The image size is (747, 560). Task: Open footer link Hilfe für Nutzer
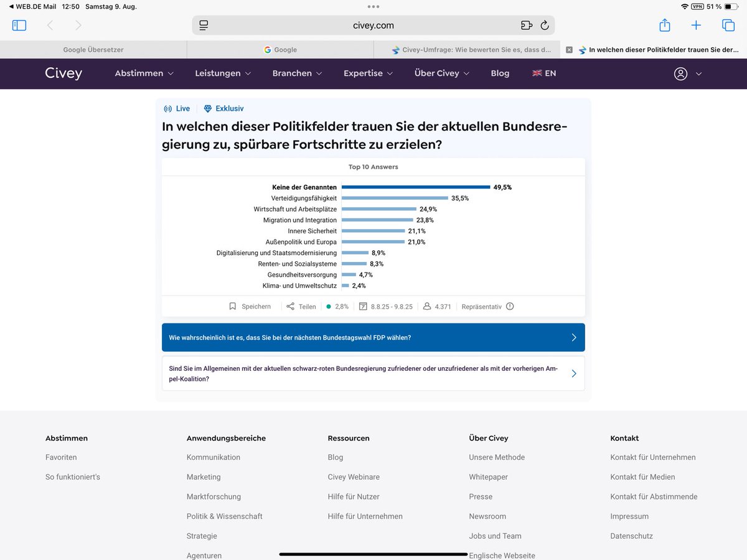[354, 497]
